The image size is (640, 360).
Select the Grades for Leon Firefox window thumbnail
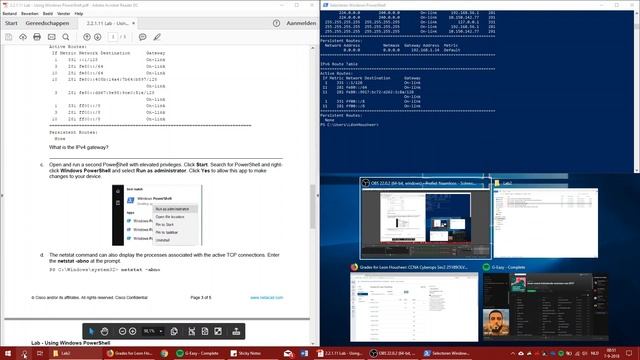[x=414, y=303]
